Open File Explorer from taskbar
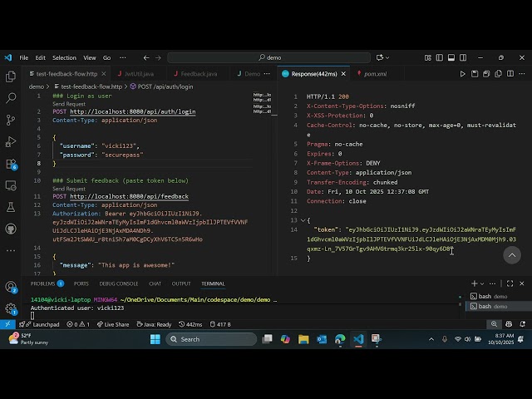 pyautogui.click(x=303, y=339)
